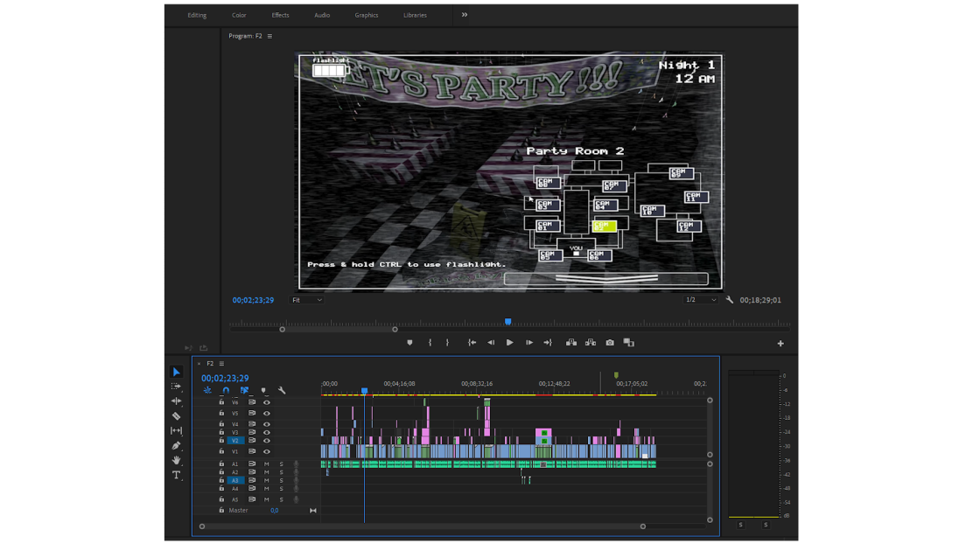Screen dimensions: 980x551
Task: Open the Program F2 panel menu
Action: click(x=270, y=36)
